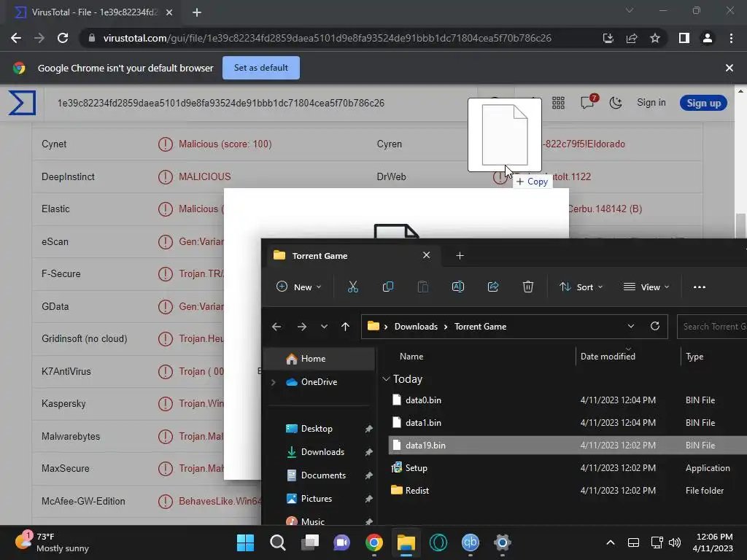Open the View dropdown
The width and height of the screenshot is (747, 560).
(x=646, y=287)
